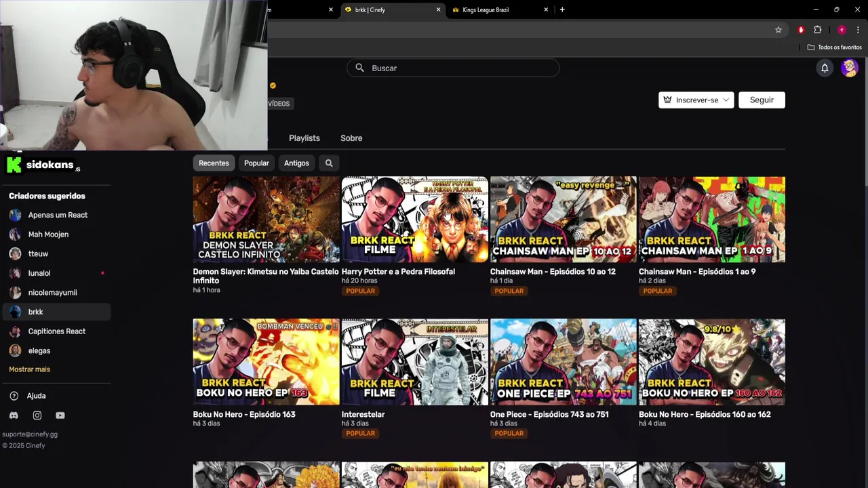Open the Demon Slayer Castelo Infinito thumbnail
The image size is (868, 488).
tap(266, 220)
